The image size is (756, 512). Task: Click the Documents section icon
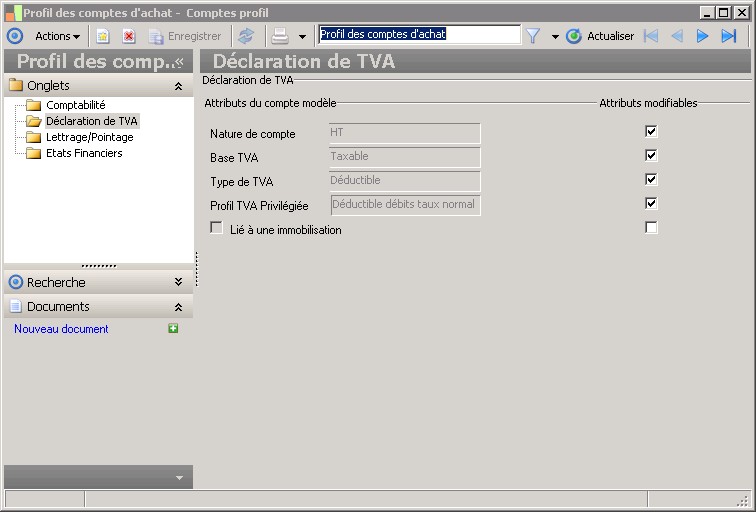coord(16,306)
